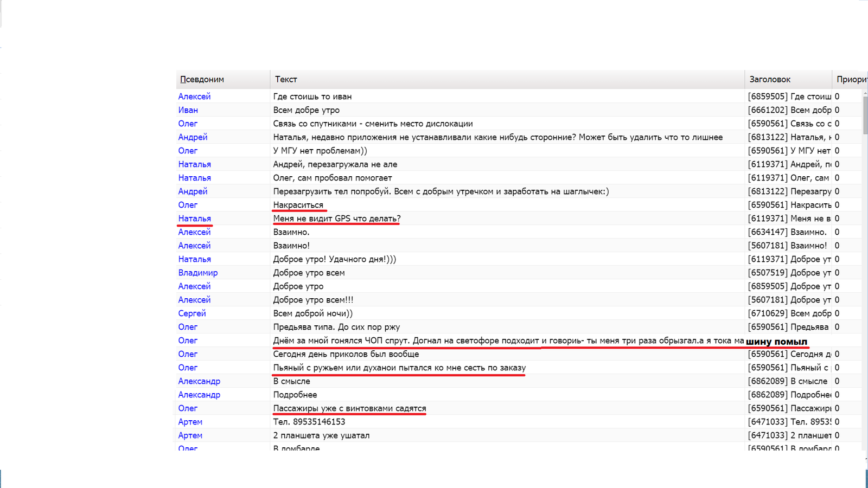Select the text 'Пассажиры уже с винтовками садятся'
The height and width of the screenshot is (488, 868).
tap(350, 408)
